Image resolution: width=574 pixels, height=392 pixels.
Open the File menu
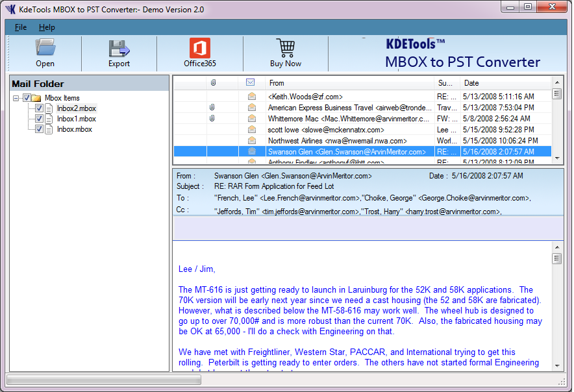[x=21, y=27]
